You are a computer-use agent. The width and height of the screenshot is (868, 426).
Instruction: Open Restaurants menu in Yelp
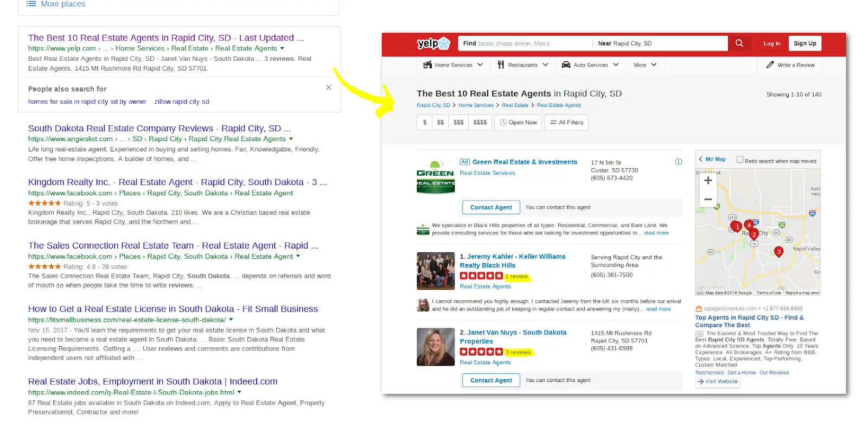click(523, 65)
